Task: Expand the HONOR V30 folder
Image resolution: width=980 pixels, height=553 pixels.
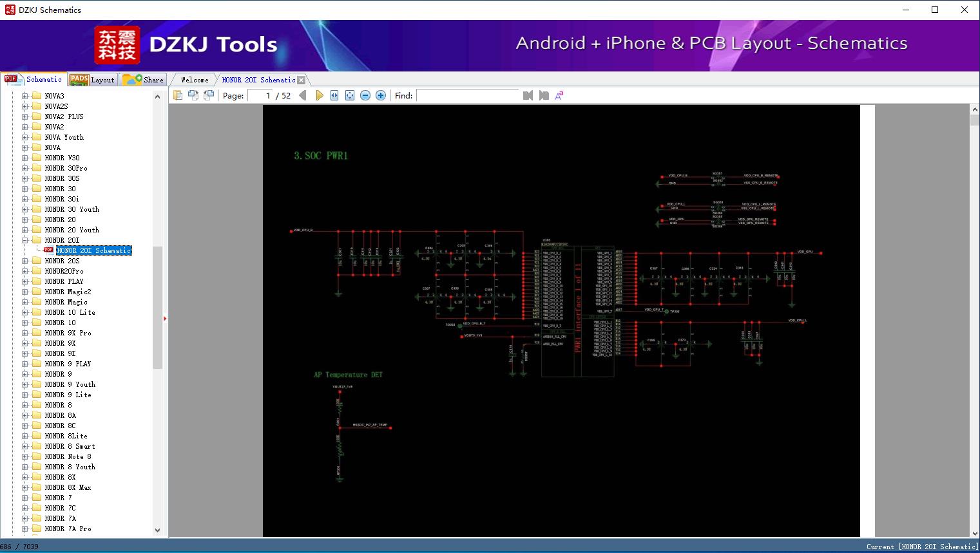Action: tap(25, 158)
